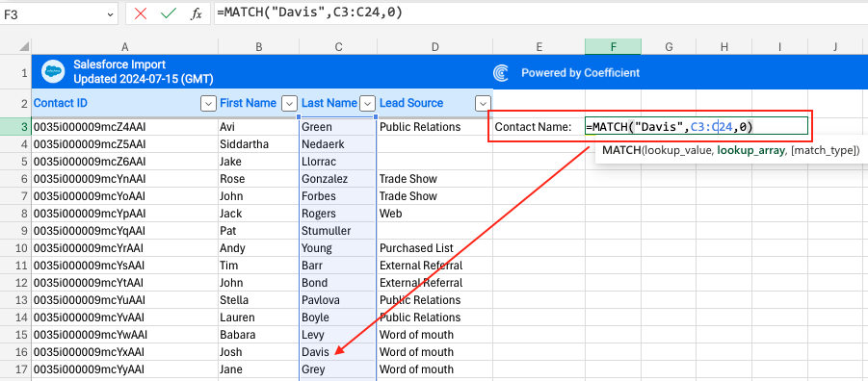Select External Referral cell in Tim's row

coord(434,266)
